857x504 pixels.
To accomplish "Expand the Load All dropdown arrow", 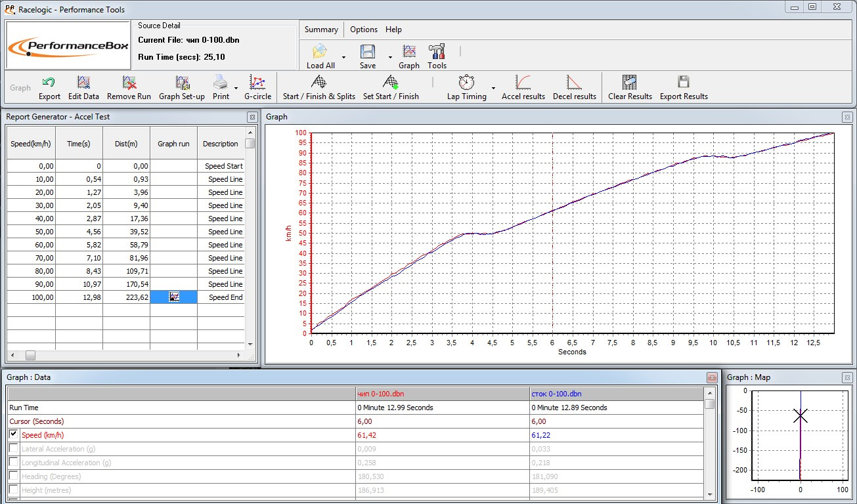I will click(x=343, y=57).
